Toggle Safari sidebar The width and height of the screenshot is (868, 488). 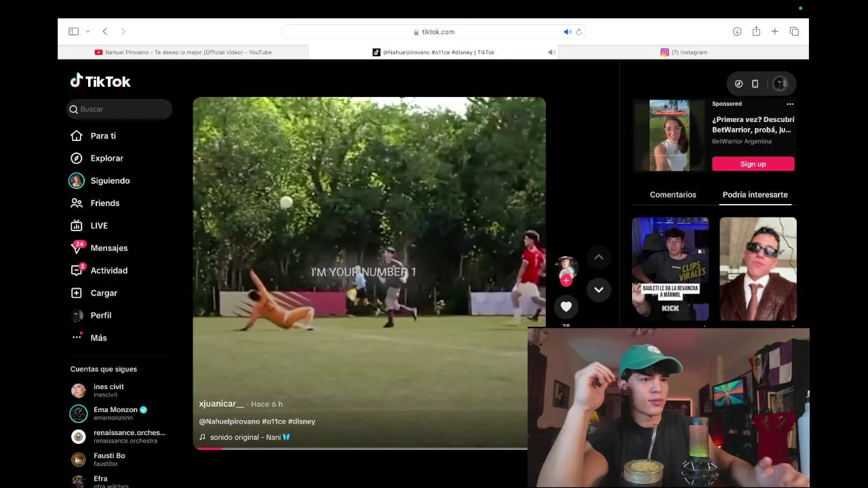tap(73, 31)
